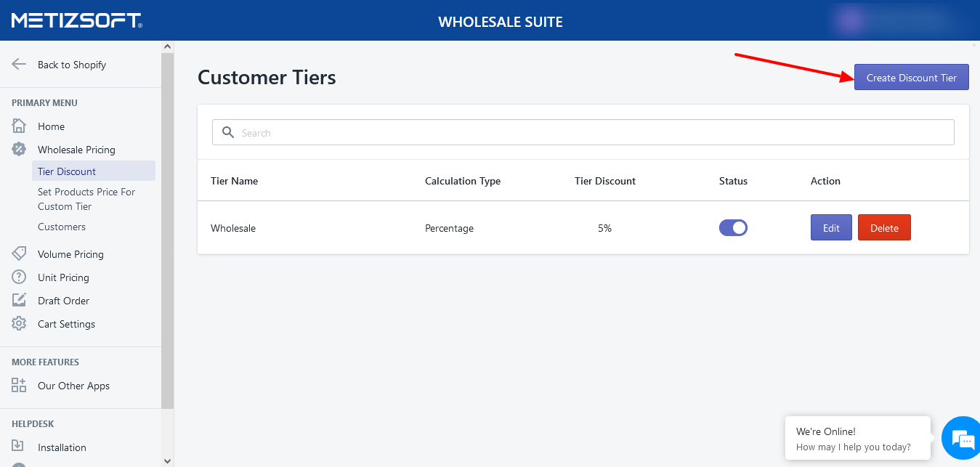Click the Our Other Apps grid icon

coord(19,386)
